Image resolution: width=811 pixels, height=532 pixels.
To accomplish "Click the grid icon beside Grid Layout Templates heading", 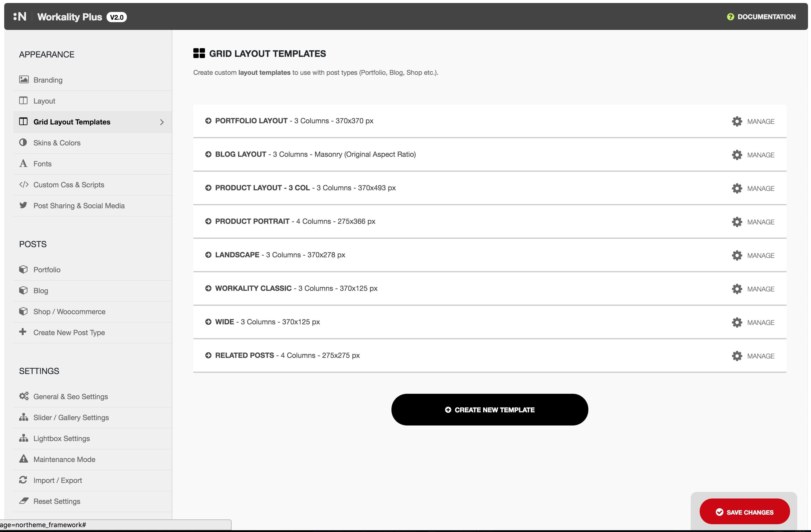I will pos(199,53).
